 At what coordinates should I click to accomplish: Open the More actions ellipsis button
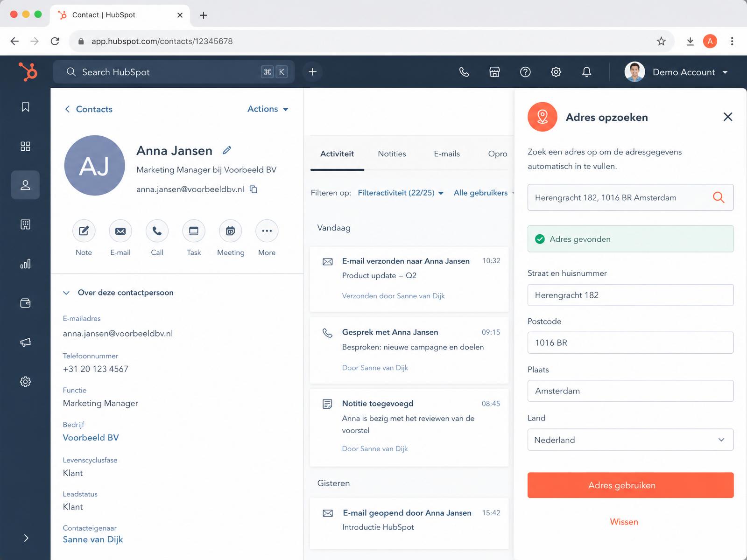coord(267,231)
